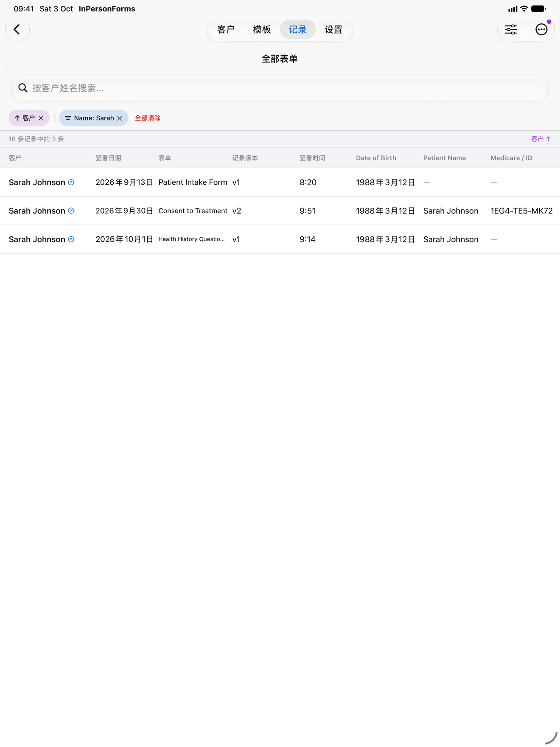This screenshot has width=560, height=747.
Task: Switch to the 模板 tab
Action: pos(262,29)
